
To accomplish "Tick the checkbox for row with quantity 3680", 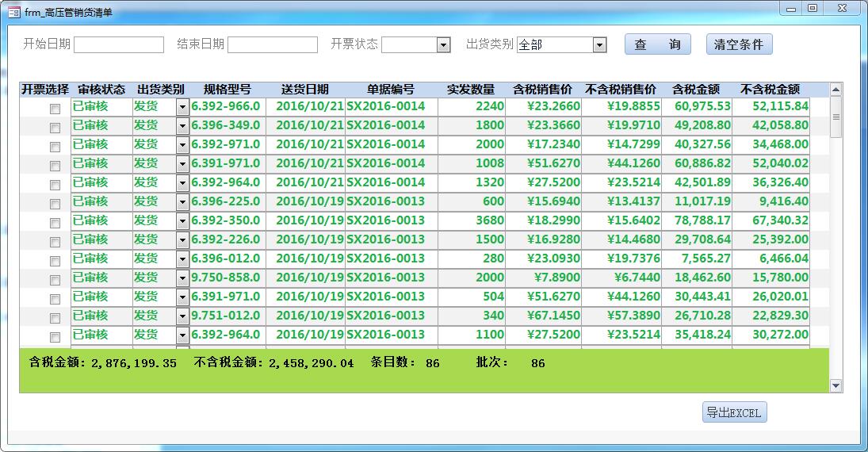I will [x=55, y=222].
